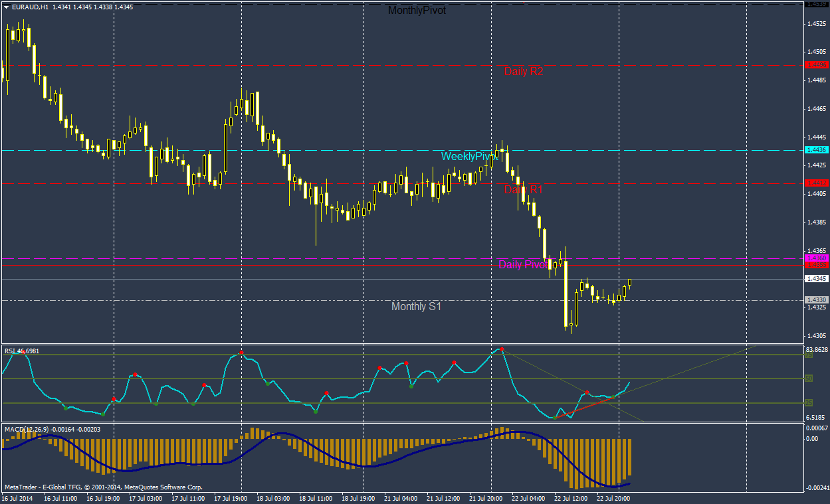This screenshot has width=830, height=504.
Task: Click the magenta 1.4360 price tag
Action: click(x=816, y=257)
